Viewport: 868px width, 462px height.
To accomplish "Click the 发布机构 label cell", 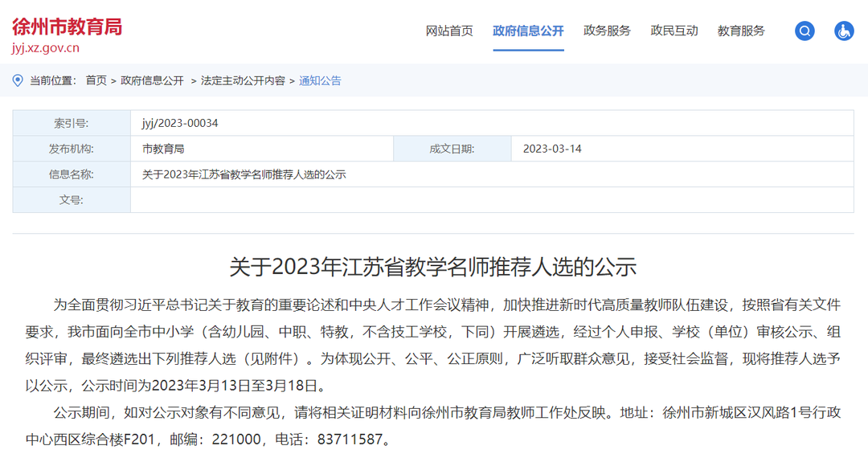I will pos(72,149).
